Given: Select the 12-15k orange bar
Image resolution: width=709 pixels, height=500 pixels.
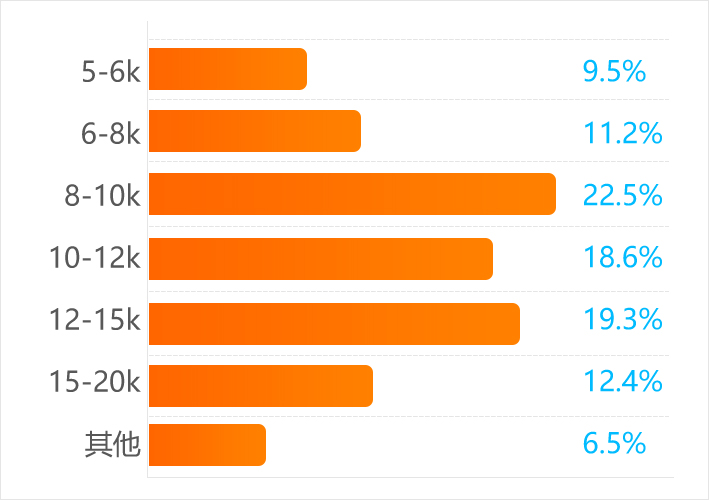Looking at the screenshot, I should tap(334, 323).
